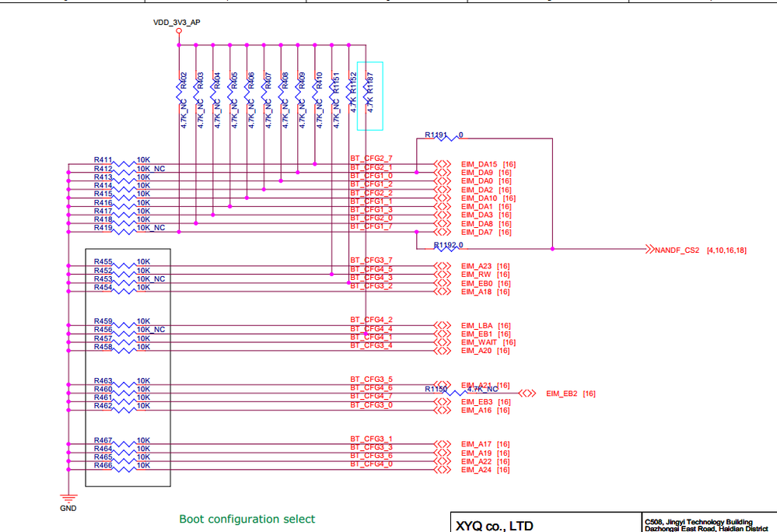
Task: Select the BT_CFG4_0 net label
Action: [x=371, y=464]
